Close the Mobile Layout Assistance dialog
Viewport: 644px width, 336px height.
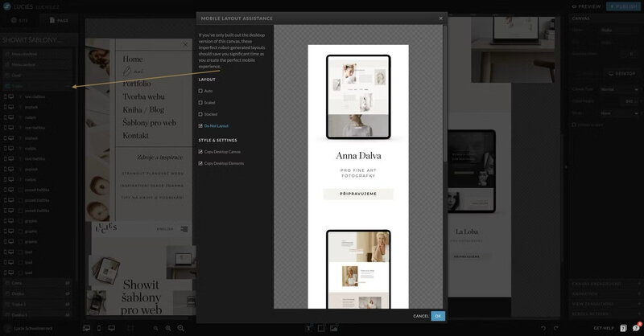440,18
